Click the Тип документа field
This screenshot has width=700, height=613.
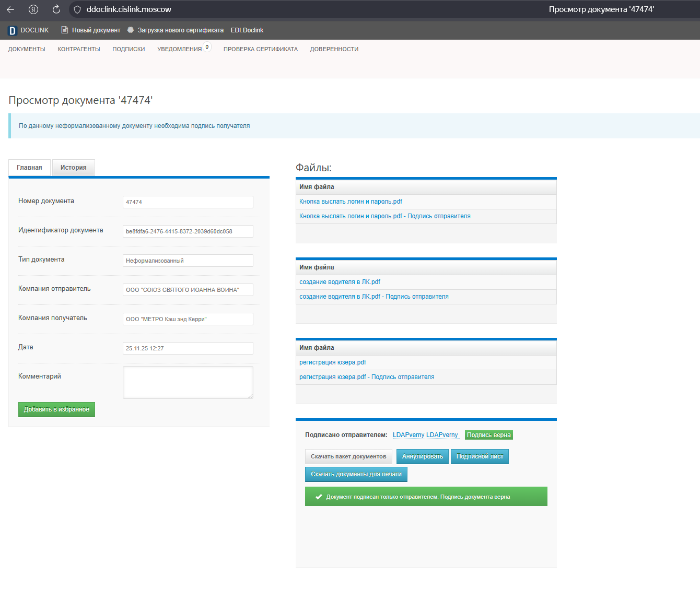(x=188, y=261)
